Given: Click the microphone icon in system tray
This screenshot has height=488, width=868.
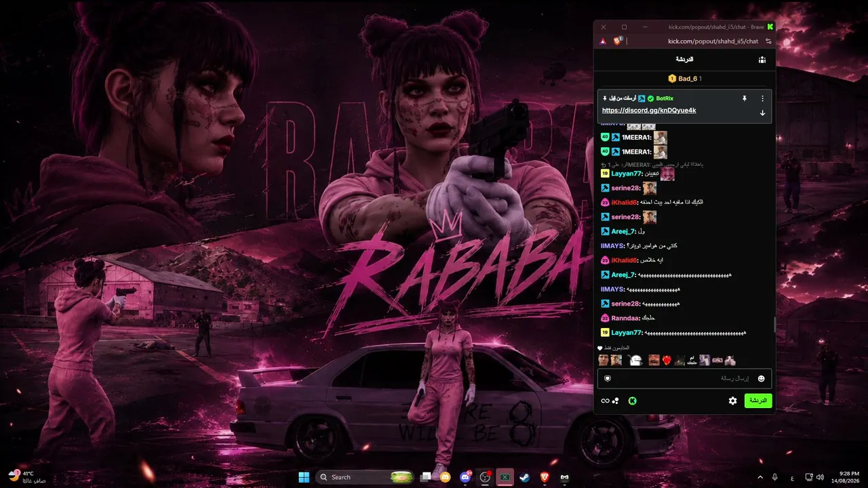Looking at the screenshot, I should [775, 477].
